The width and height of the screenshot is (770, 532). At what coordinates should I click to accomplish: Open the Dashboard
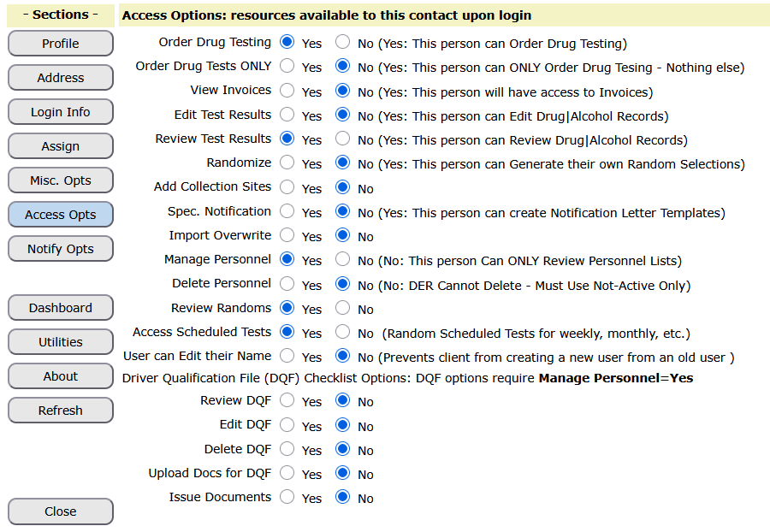click(x=61, y=307)
